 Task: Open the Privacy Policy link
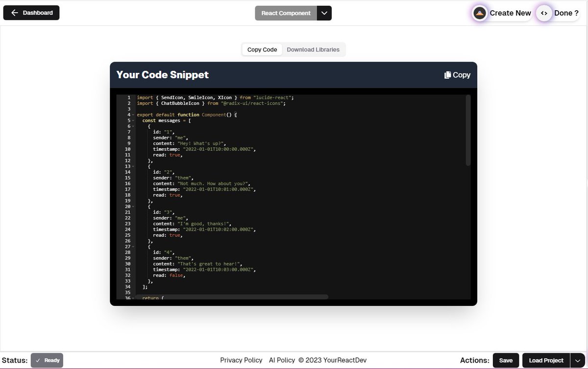pyautogui.click(x=241, y=360)
